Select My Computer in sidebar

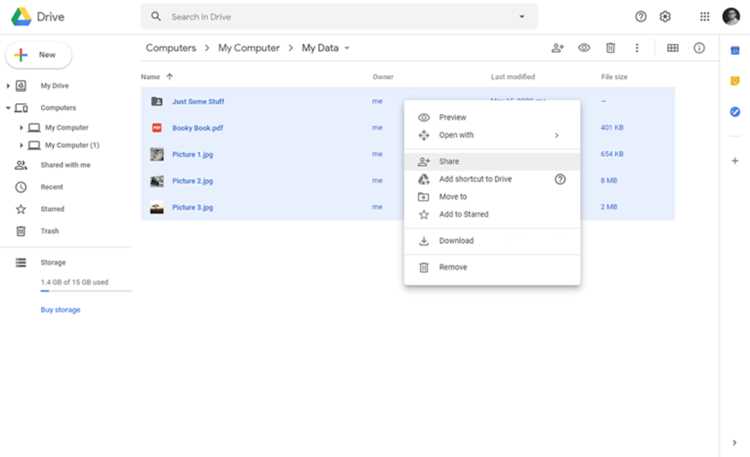click(x=66, y=128)
